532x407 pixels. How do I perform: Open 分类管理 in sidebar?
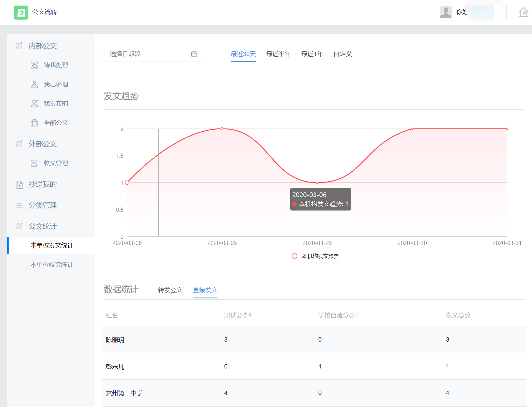(43, 205)
